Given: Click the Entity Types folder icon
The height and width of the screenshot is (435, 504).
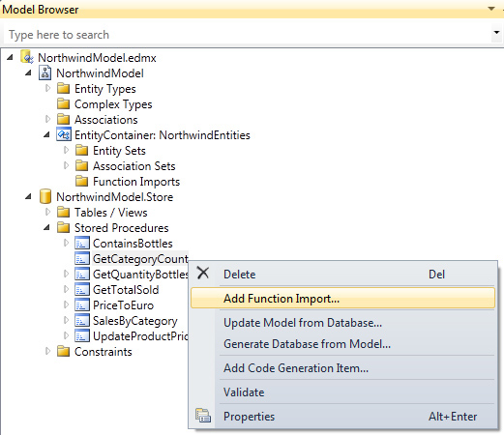Looking at the screenshot, I should point(63,88).
